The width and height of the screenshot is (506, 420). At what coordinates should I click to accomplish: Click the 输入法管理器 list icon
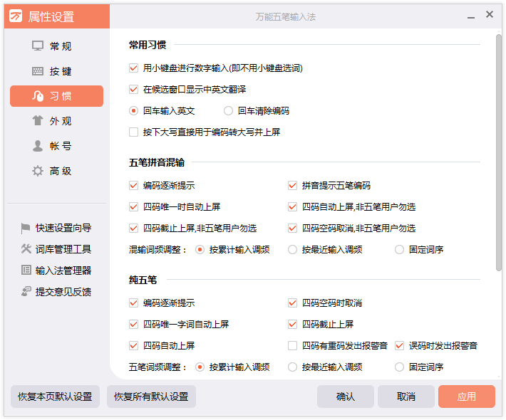[x=26, y=271]
